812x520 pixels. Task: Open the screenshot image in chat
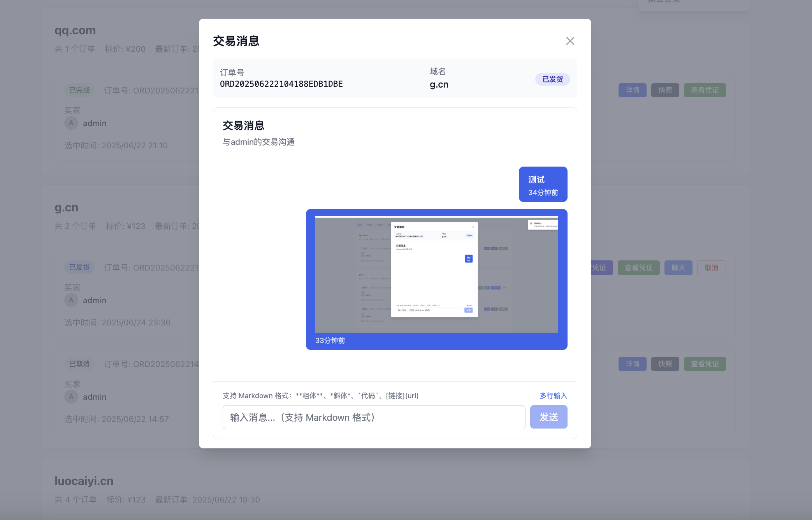pyautogui.click(x=436, y=274)
